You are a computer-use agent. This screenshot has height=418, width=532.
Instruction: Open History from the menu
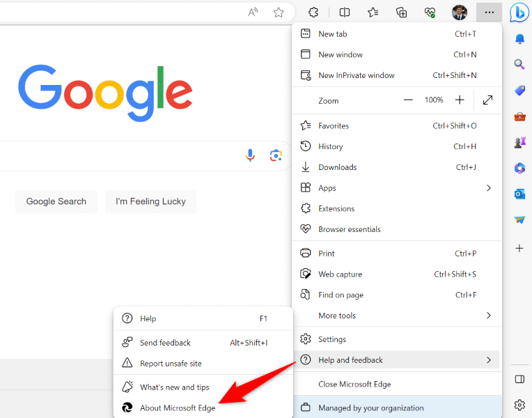[x=397, y=147]
